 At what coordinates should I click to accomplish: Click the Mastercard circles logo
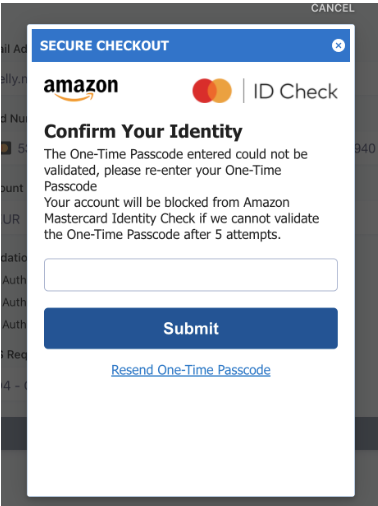tap(212, 91)
